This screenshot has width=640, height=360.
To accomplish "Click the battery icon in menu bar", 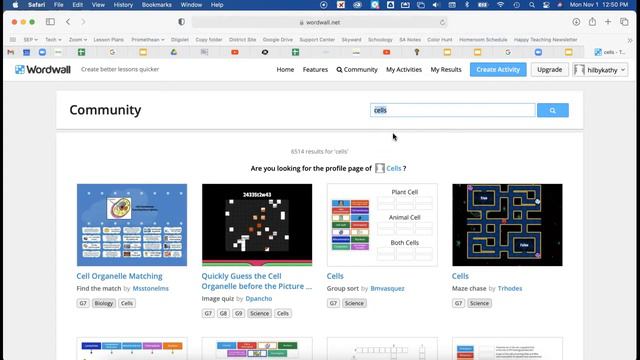I will click(x=483, y=5).
